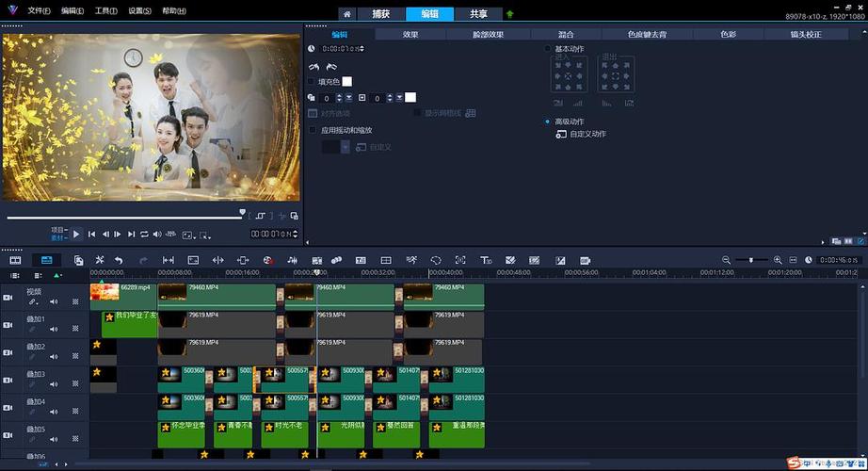Switch to the 色度键去背 tab
The width and height of the screenshot is (868, 471).
[647, 34]
